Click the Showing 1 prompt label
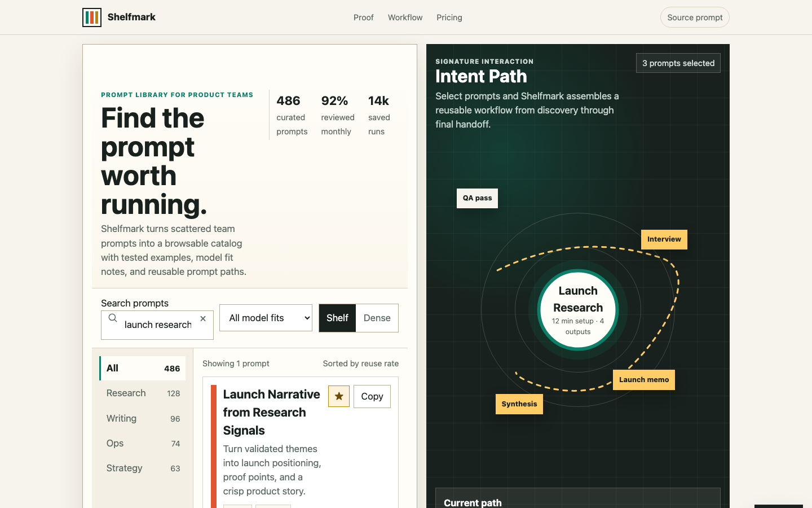This screenshot has width=812, height=508. [236, 364]
